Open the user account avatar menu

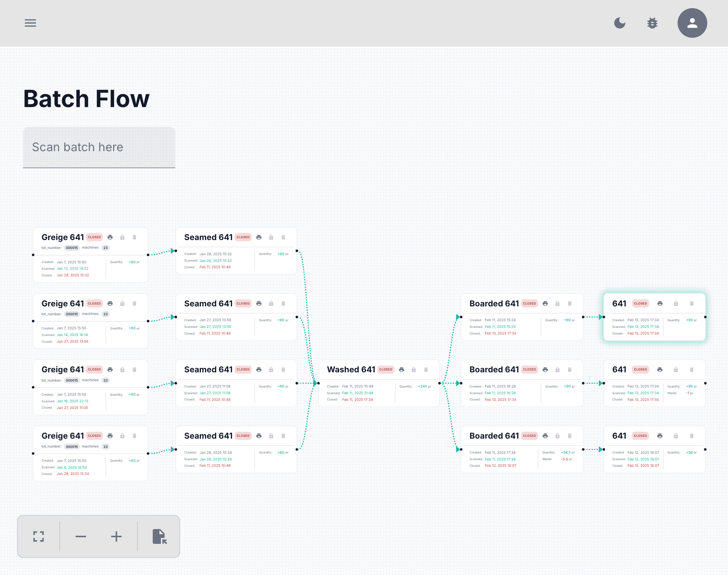[692, 23]
